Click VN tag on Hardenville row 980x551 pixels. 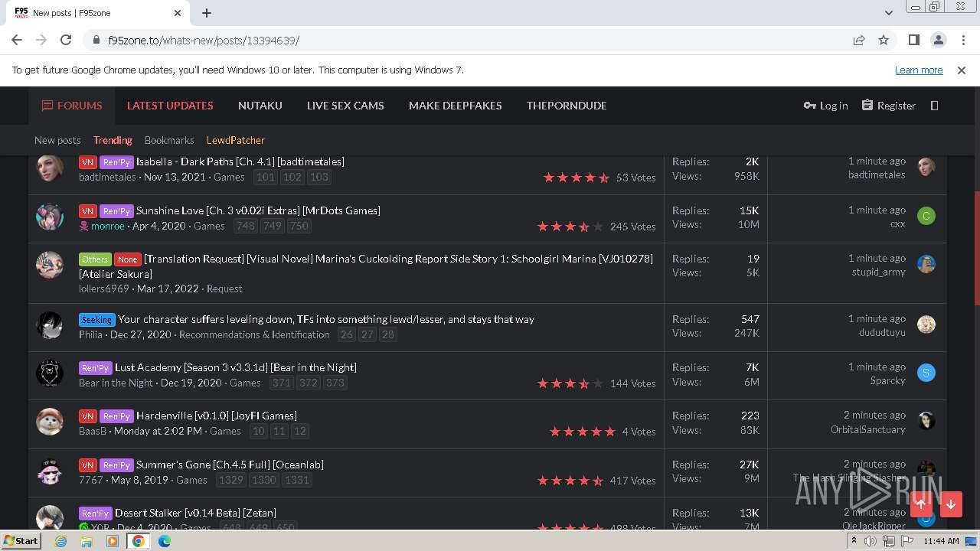pyautogui.click(x=88, y=416)
